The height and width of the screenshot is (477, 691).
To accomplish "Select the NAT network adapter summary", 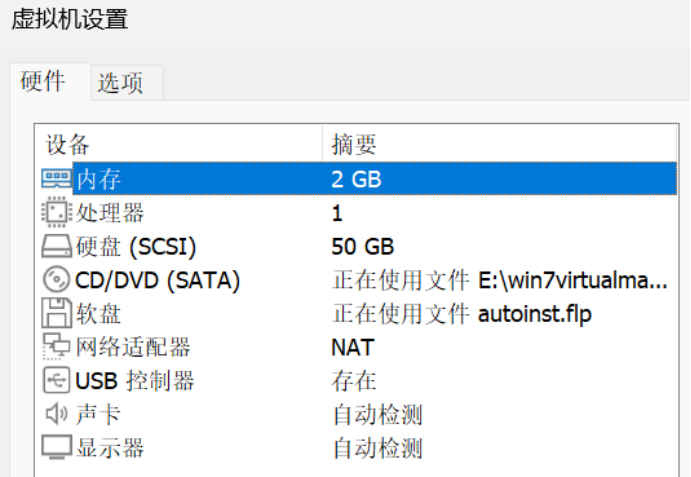I will (x=353, y=348).
